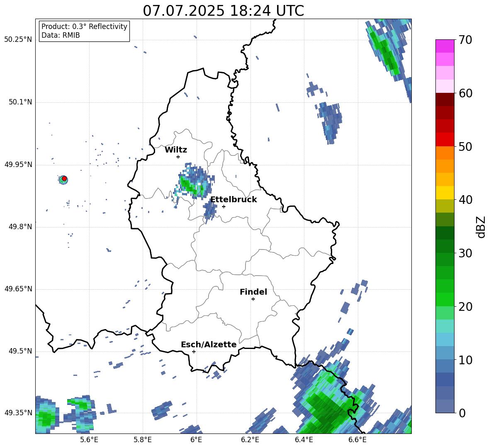Click the orange colorbar segment just below 50
The image size is (491, 448).
point(445,153)
